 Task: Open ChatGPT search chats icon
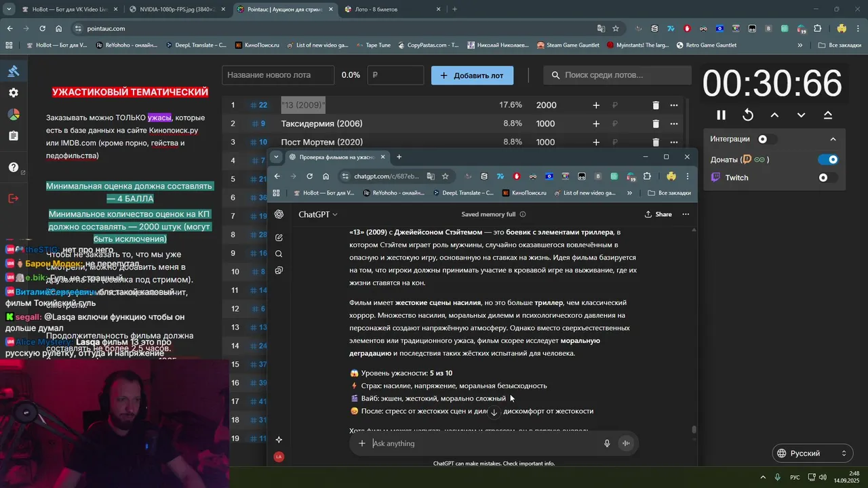[279, 254]
